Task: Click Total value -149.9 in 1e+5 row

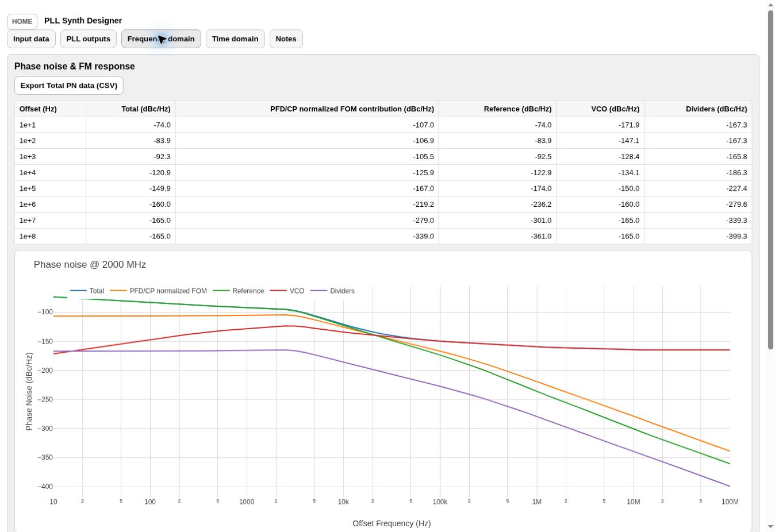Action: tap(131, 188)
